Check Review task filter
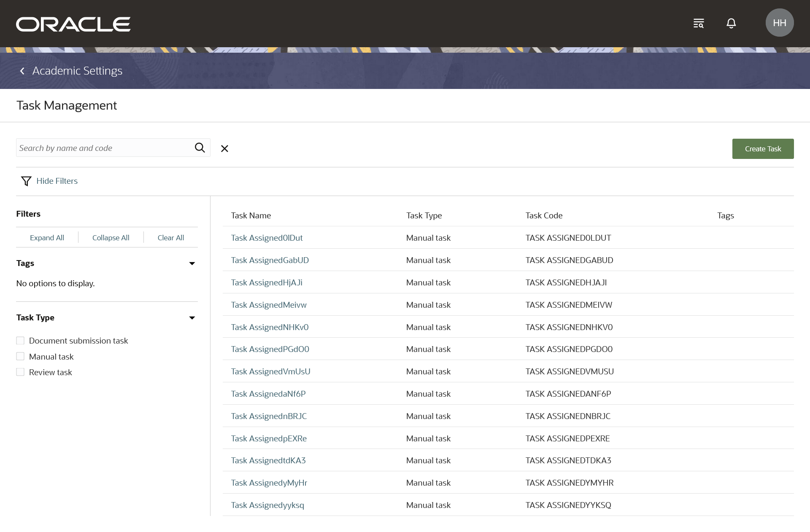This screenshot has width=810, height=532. pyautogui.click(x=20, y=372)
